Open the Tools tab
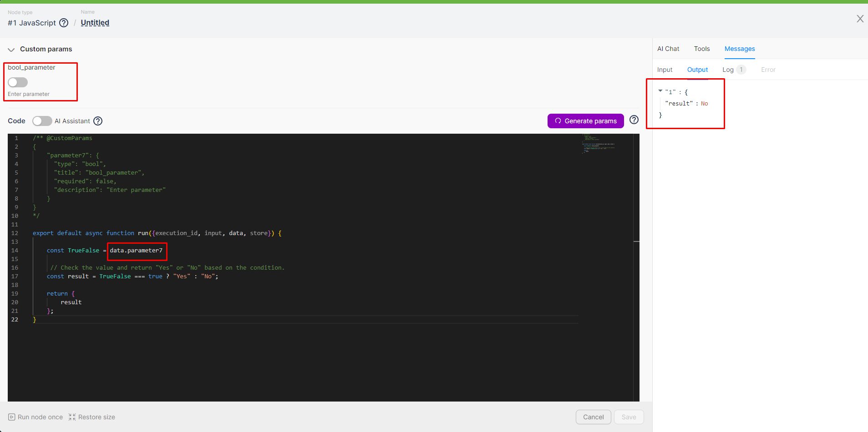Viewport: 868px width, 432px height. (x=701, y=49)
